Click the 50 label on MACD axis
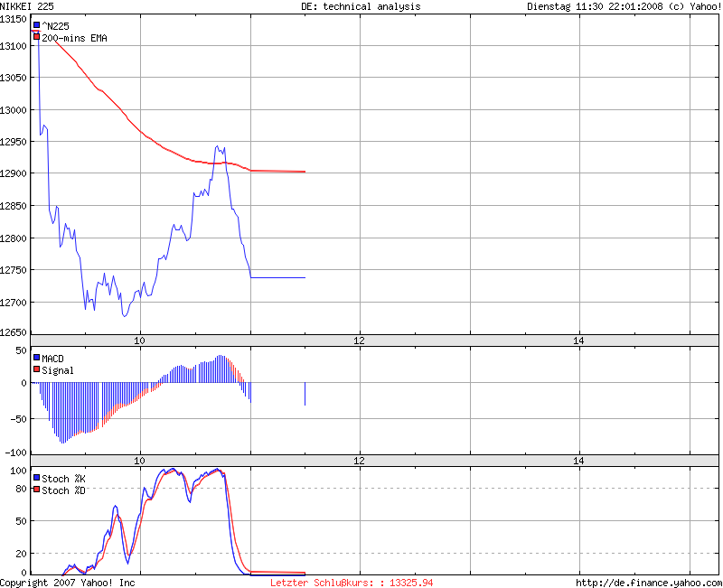The width and height of the screenshot is (723, 588). 21,350
